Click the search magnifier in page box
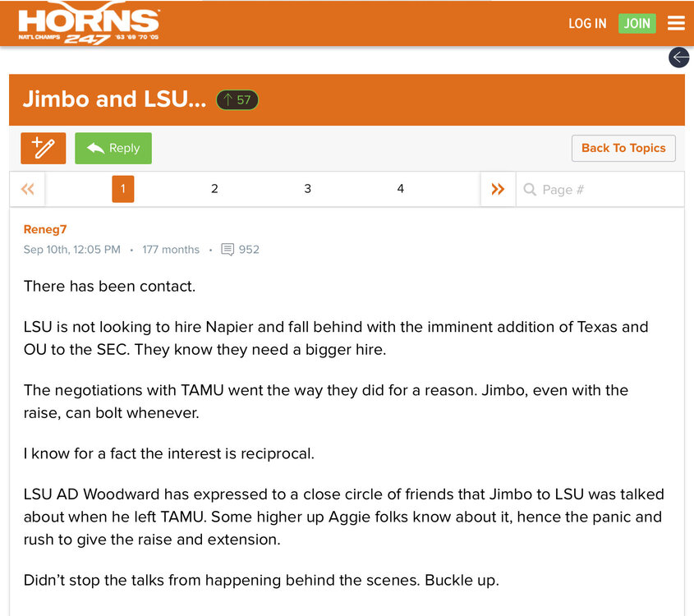The width and height of the screenshot is (694, 616). point(530,190)
